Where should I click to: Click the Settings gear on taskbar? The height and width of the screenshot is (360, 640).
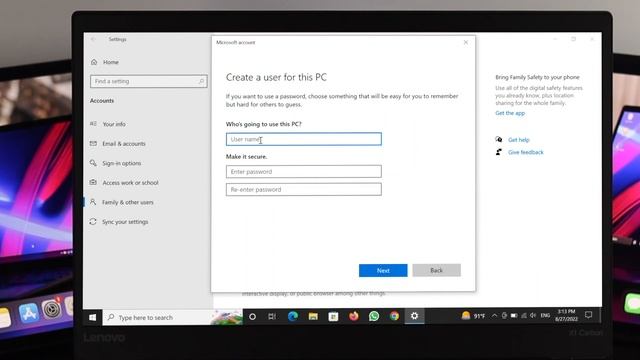(x=414, y=316)
